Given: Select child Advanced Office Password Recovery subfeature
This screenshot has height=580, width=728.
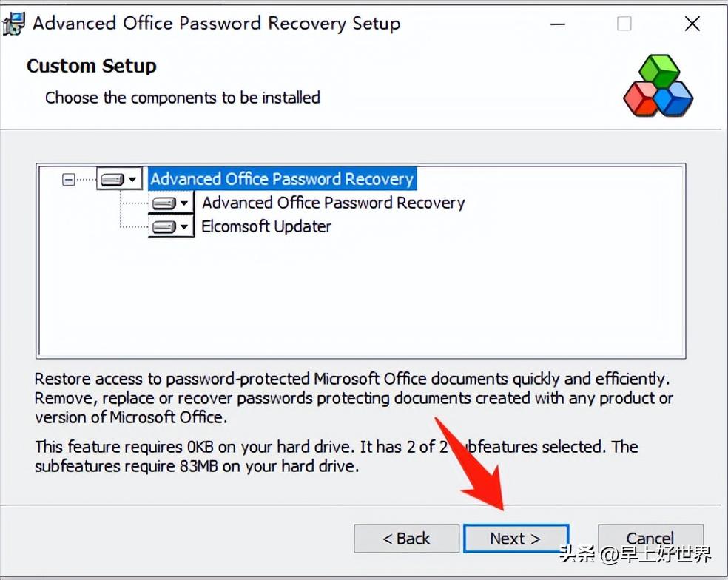Looking at the screenshot, I should click(x=333, y=203).
